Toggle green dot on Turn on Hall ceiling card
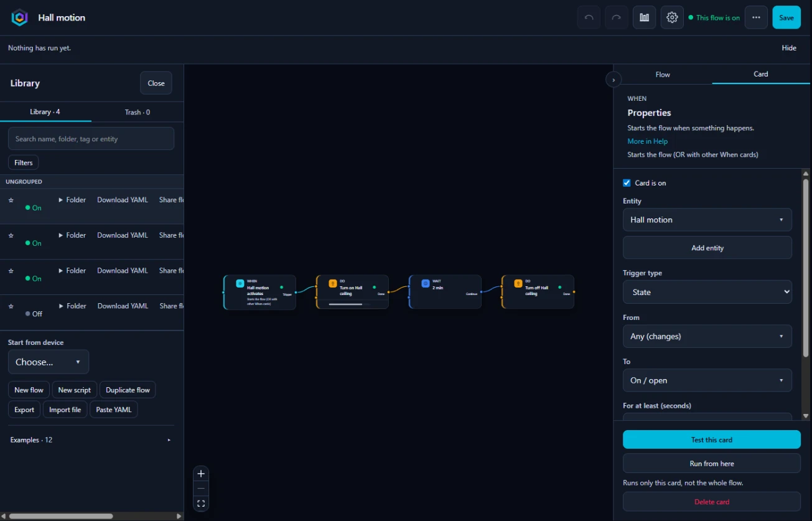This screenshot has height=521, width=812. (374, 288)
